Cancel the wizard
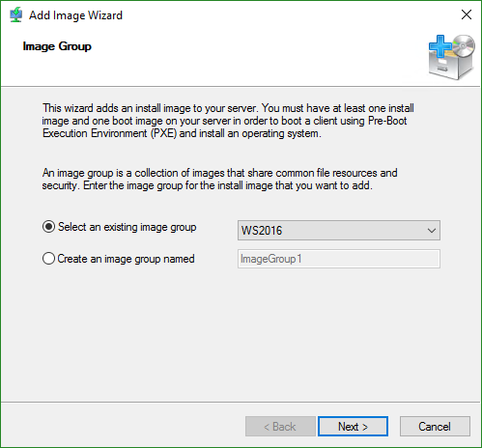Screen dimensions: 482x448 pyautogui.click(x=435, y=427)
